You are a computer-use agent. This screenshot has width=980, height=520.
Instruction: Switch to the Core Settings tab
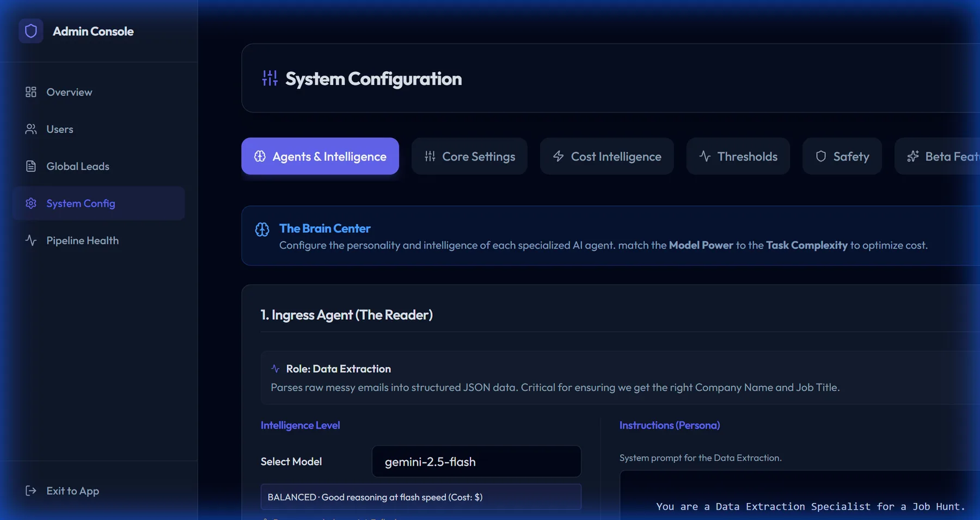point(469,156)
